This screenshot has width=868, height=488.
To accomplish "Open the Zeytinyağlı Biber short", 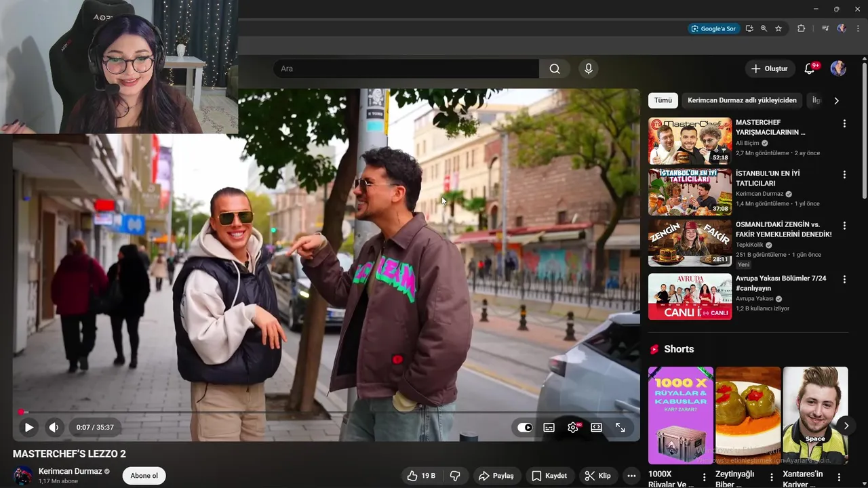I will pos(748,415).
